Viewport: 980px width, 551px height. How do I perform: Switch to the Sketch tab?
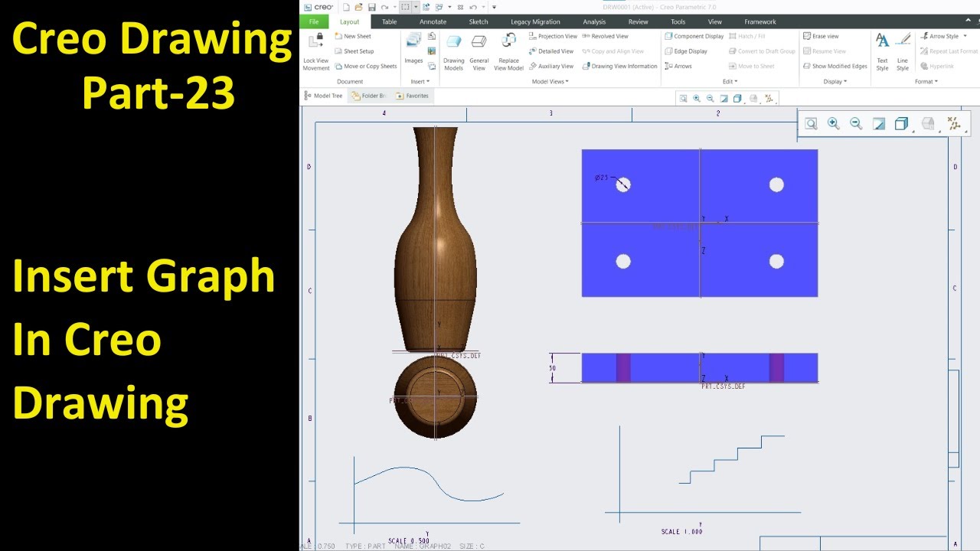click(x=479, y=21)
